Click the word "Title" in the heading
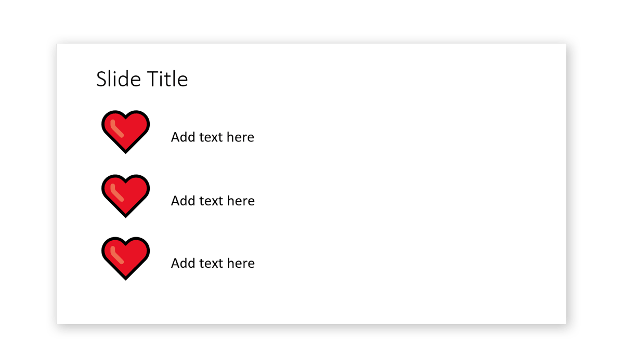Screen dimensions: 624x364 (x=167, y=79)
